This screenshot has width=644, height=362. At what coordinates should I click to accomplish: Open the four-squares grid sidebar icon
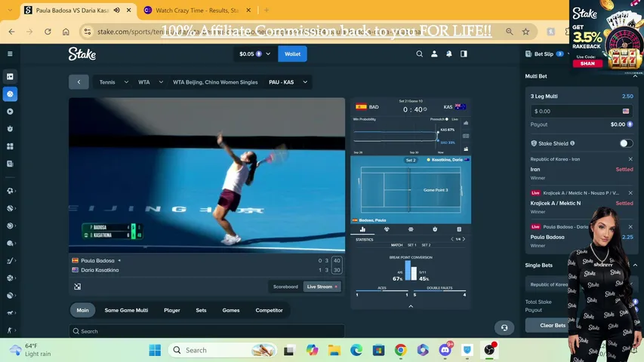point(10,146)
